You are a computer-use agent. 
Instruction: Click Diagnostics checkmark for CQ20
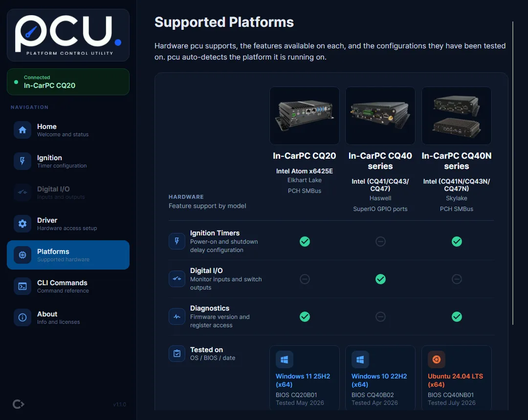[x=305, y=317]
